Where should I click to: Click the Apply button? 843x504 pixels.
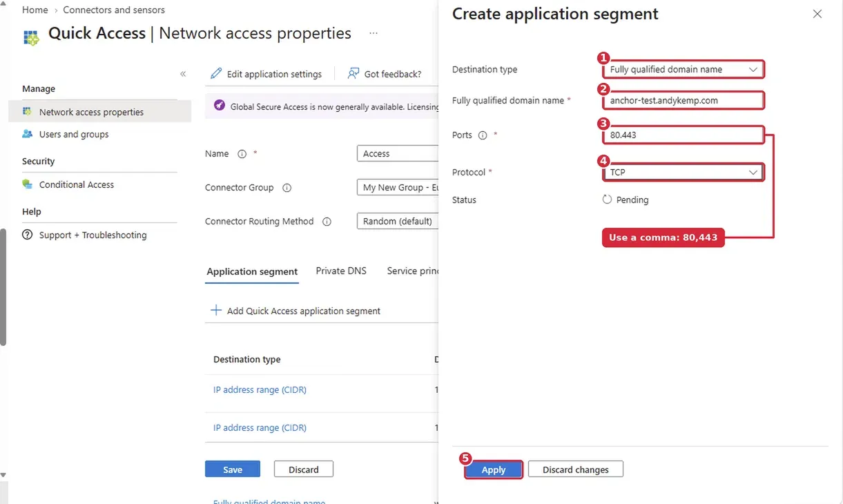pyautogui.click(x=494, y=469)
